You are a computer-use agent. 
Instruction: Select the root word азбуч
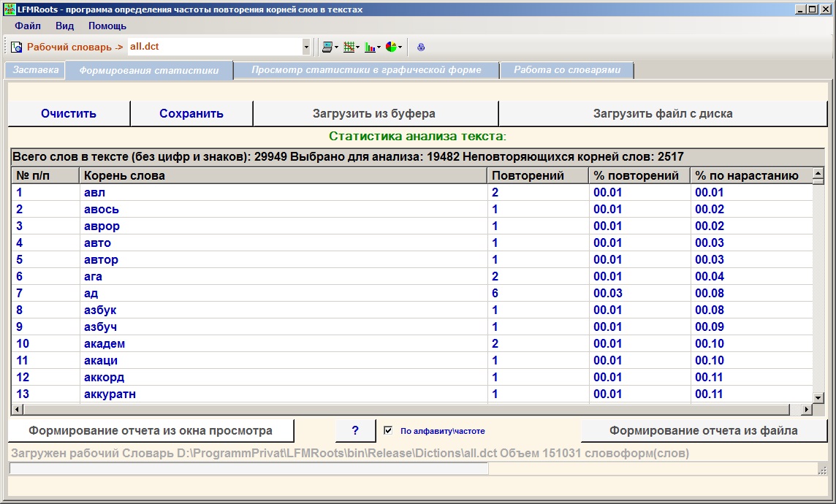click(x=100, y=327)
